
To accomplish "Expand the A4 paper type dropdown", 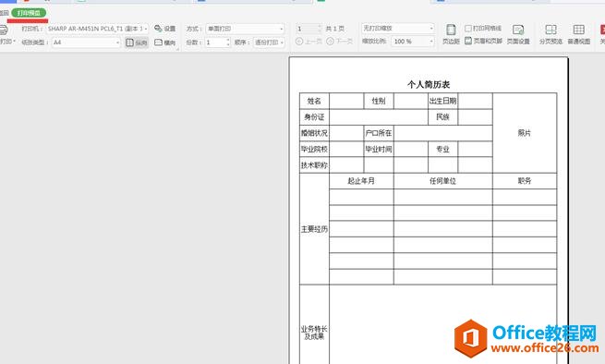I will point(87,42).
